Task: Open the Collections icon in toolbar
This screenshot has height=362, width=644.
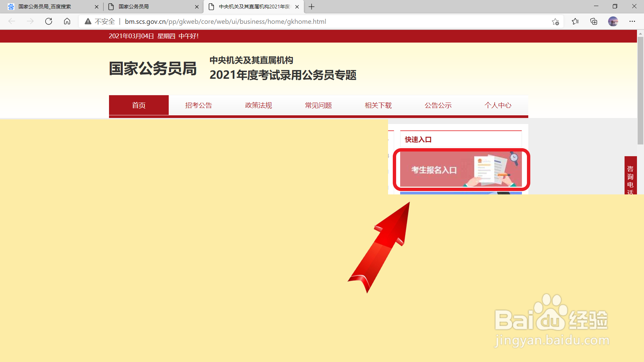Action: [x=593, y=21]
